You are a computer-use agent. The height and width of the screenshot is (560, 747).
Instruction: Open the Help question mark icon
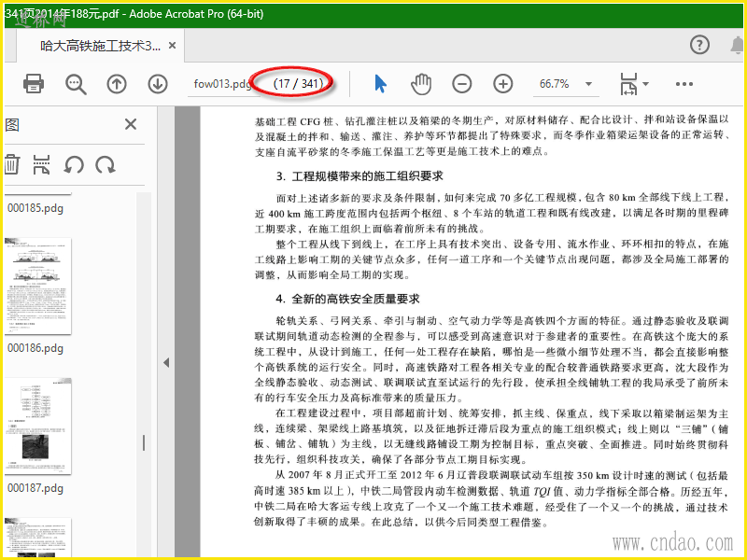pyautogui.click(x=699, y=45)
